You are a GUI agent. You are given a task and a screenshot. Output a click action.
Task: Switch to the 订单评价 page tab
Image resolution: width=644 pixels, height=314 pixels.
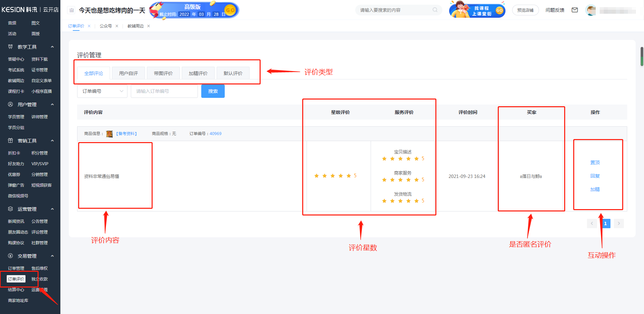76,26
